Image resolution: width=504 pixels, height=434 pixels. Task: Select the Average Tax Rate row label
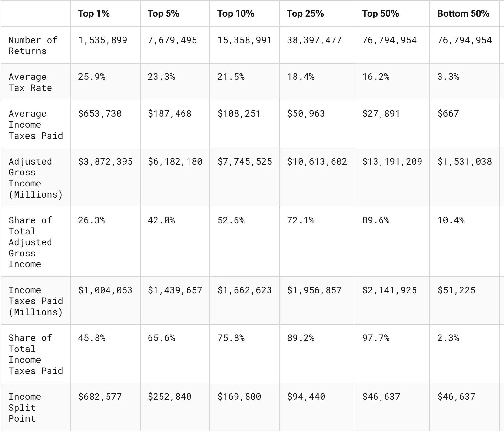pos(30,82)
